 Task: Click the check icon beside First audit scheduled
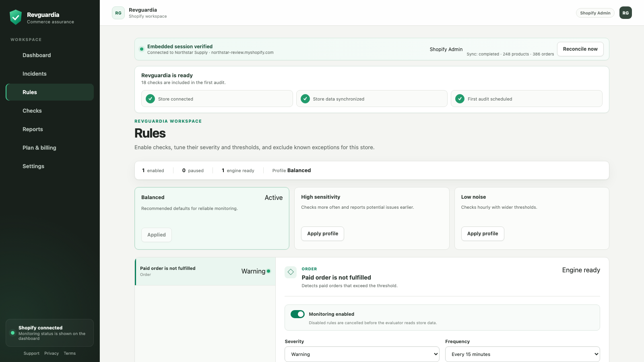[x=460, y=99]
